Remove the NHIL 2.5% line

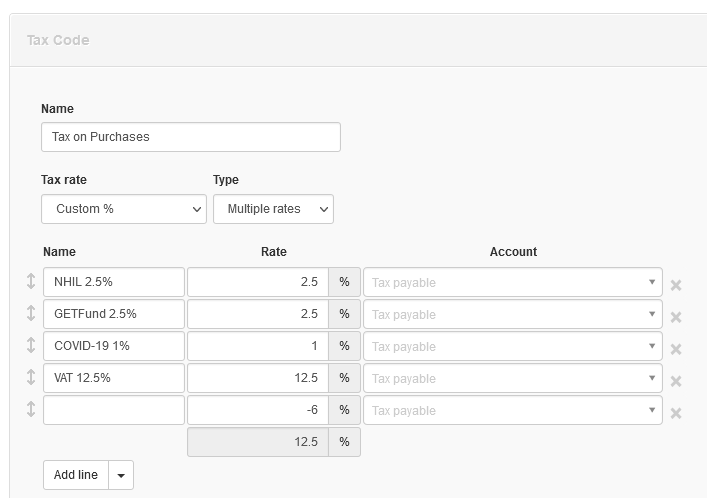[675, 285]
